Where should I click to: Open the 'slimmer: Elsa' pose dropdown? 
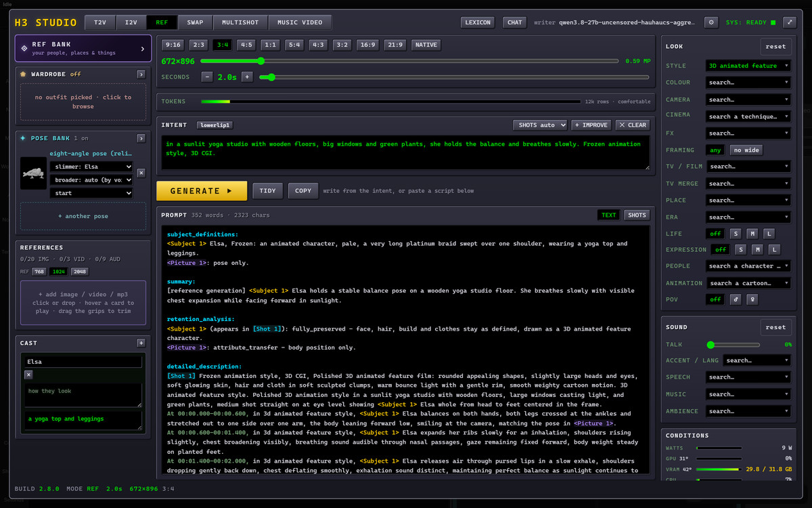pos(91,167)
